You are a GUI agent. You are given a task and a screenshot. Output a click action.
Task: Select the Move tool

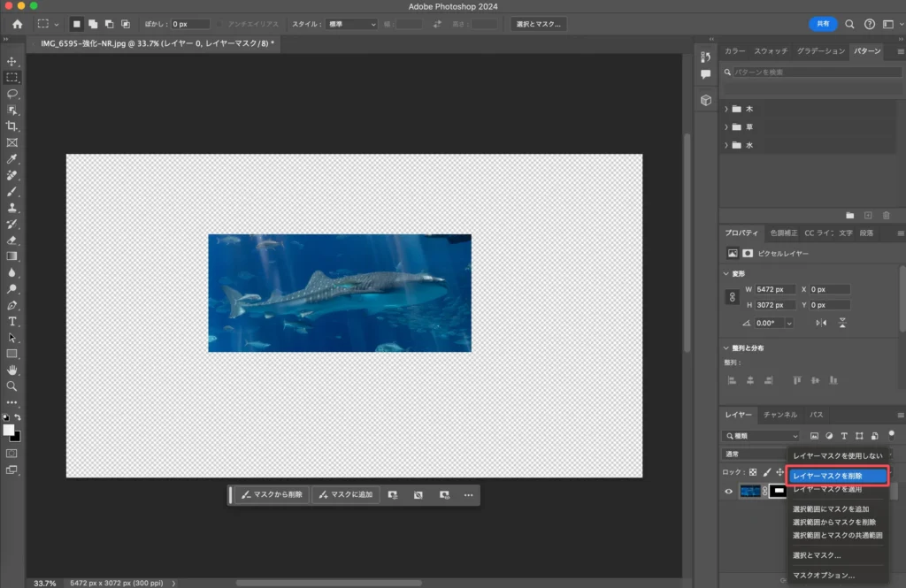(x=12, y=61)
